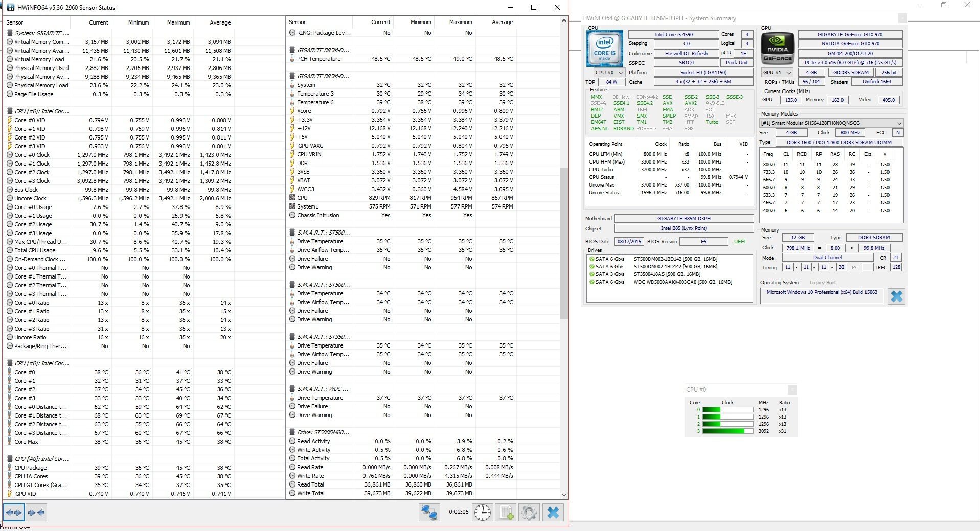This screenshot has width=980, height=531.
Task: Click the blue X close sensors button
Action: tap(553, 512)
